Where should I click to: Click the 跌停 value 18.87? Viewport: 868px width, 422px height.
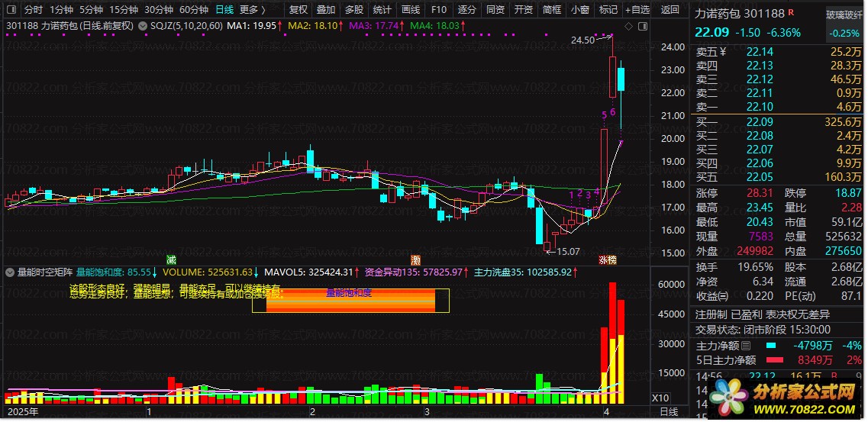point(848,193)
